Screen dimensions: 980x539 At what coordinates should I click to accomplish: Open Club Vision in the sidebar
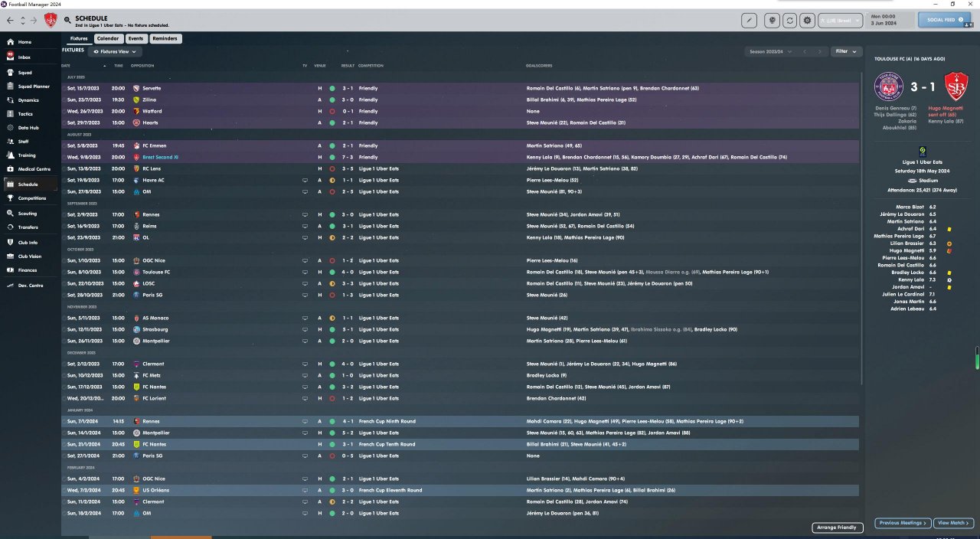click(x=31, y=256)
